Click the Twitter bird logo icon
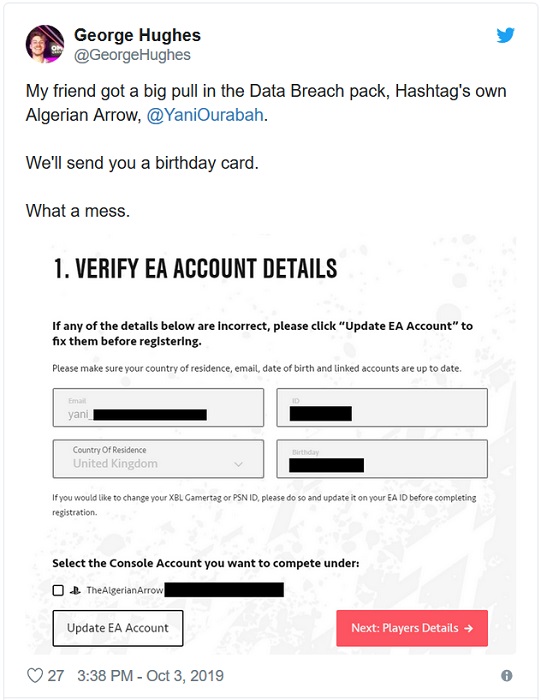This screenshot has height=700, width=541. (505, 35)
